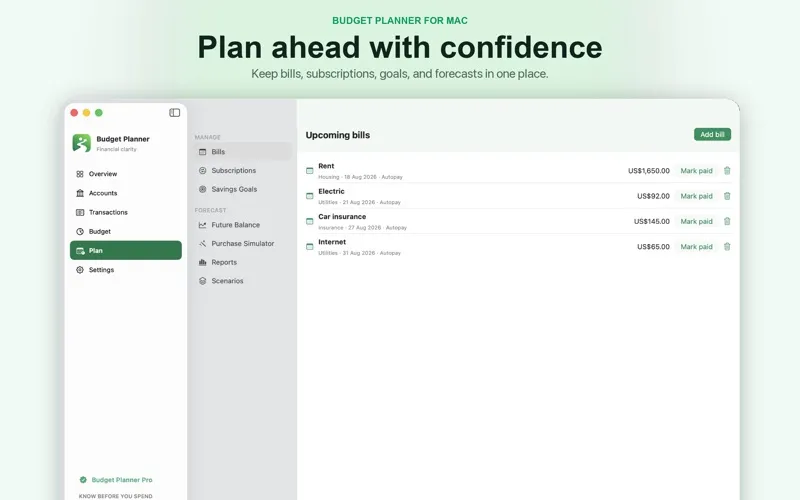
Task: Click the US$145.00 amount
Action: (652, 221)
